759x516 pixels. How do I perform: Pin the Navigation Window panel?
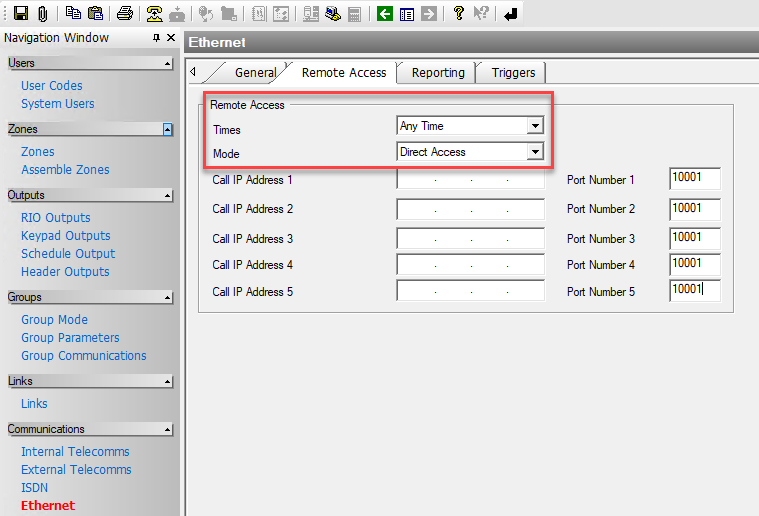click(156, 39)
